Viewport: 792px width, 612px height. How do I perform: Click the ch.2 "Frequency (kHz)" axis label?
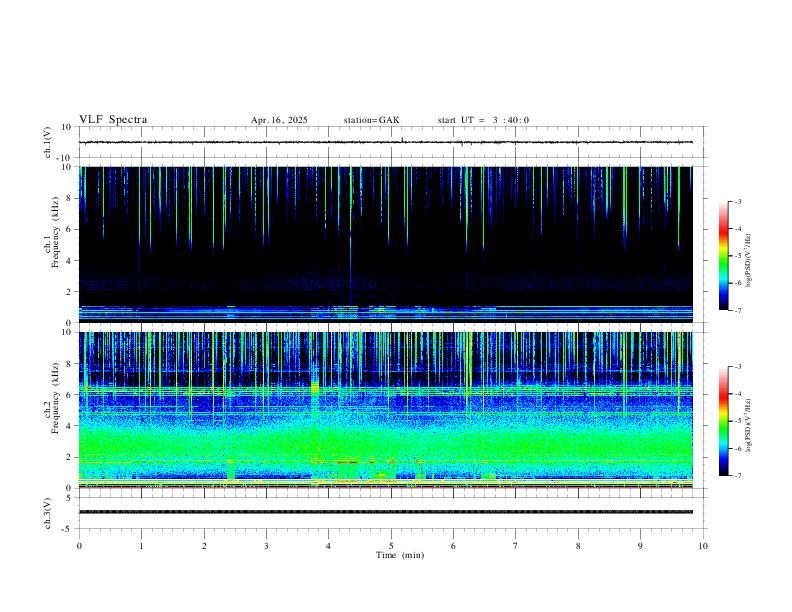pyautogui.click(x=55, y=398)
